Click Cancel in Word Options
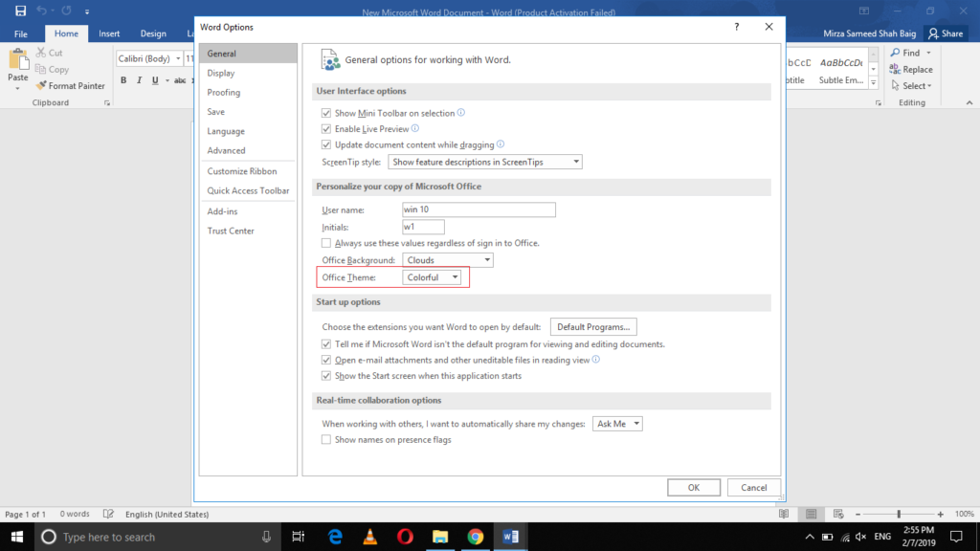The image size is (980, 551). [x=754, y=487]
